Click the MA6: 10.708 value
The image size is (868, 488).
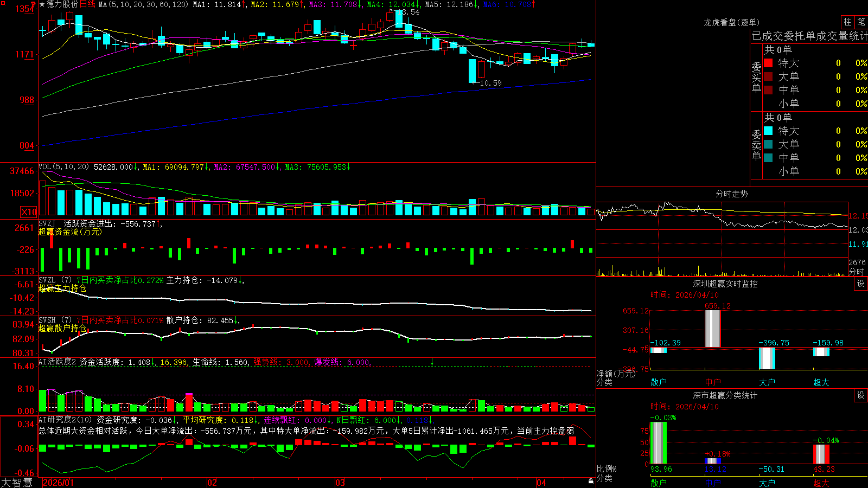click(x=507, y=4)
